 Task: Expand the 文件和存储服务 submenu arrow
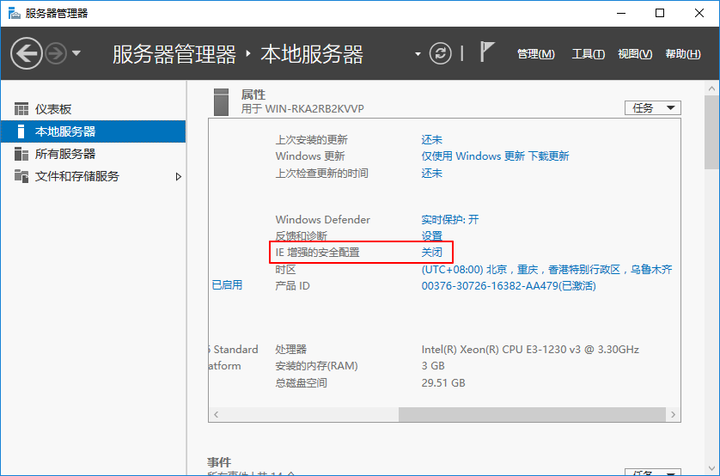pos(179,177)
